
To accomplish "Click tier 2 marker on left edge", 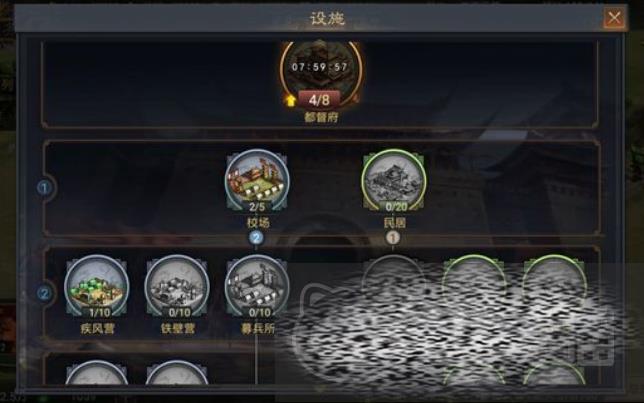I will 44,293.
